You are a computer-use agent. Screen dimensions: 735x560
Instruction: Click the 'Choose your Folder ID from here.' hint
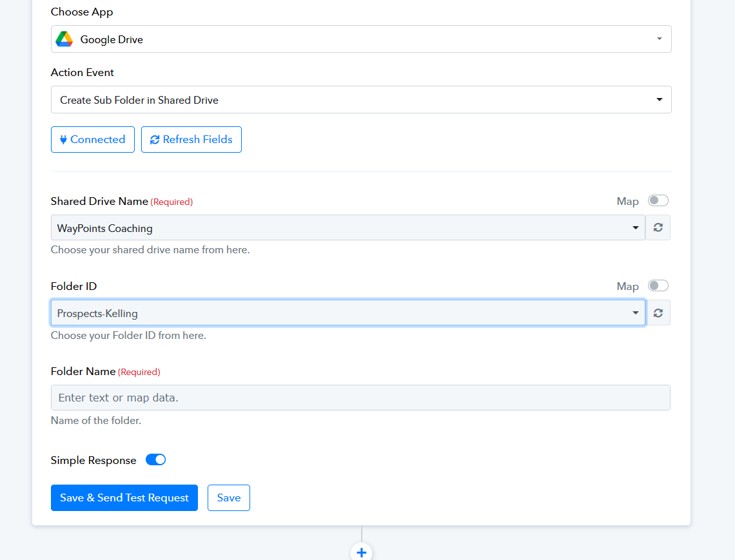tap(128, 336)
